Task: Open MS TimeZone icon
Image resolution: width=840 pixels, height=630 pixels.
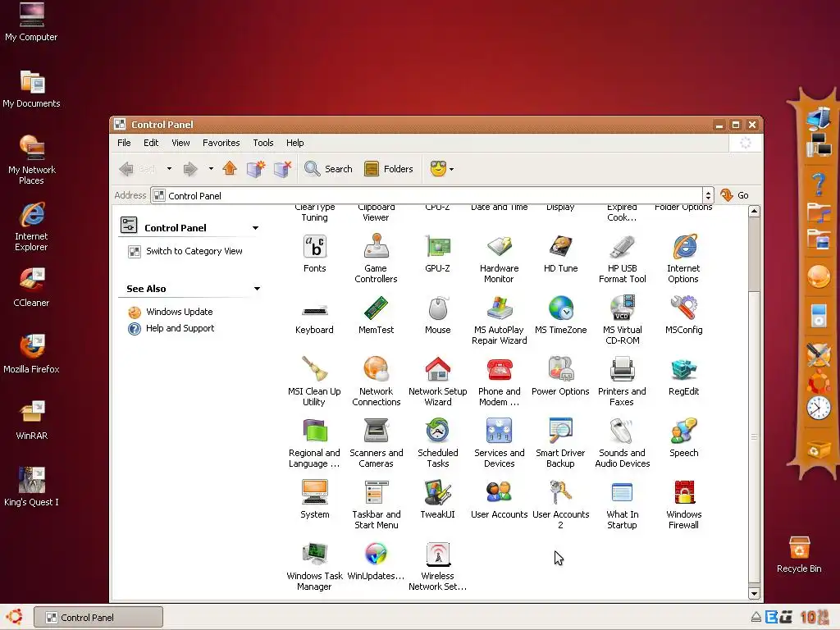Action: pos(560,315)
